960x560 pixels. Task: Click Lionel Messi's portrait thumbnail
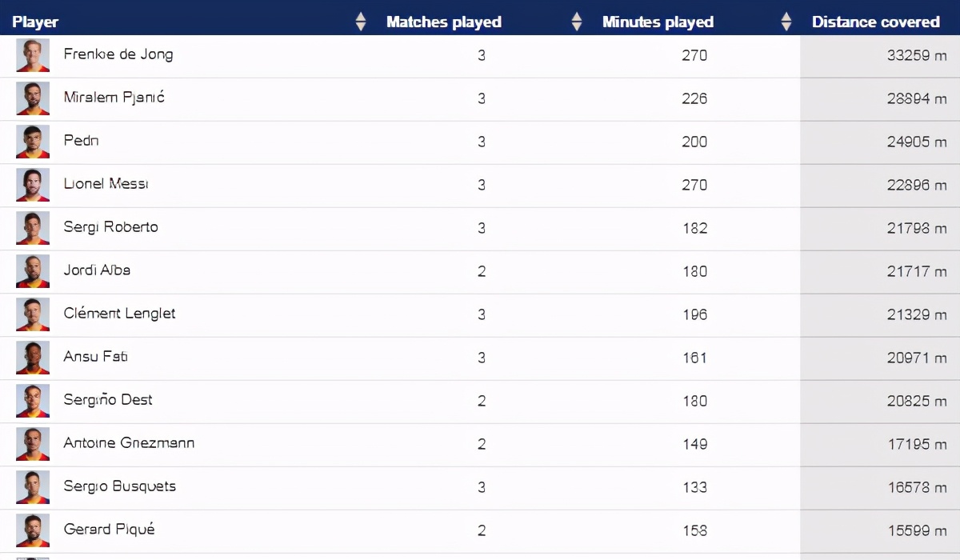tap(33, 185)
